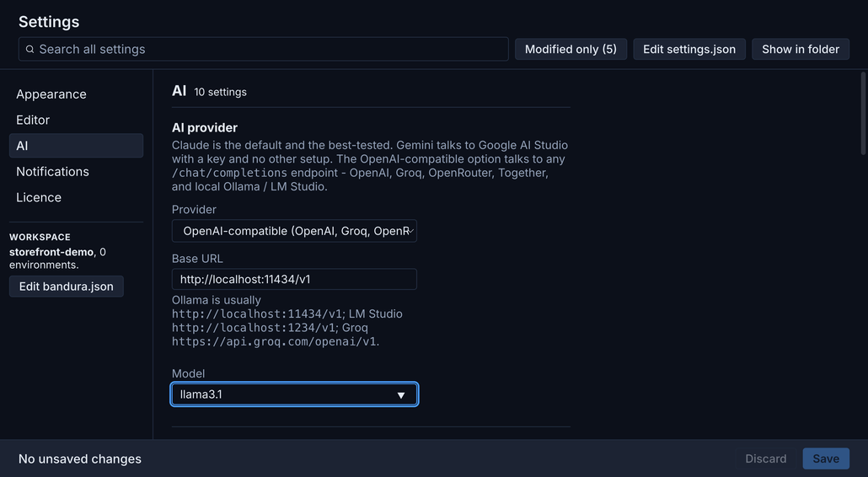Image resolution: width=868 pixels, height=477 pixels.
Task: Click the 'https://api.groq.com/openai/v1' hint text
Action: pyautogui.click(x=274, y=341)
